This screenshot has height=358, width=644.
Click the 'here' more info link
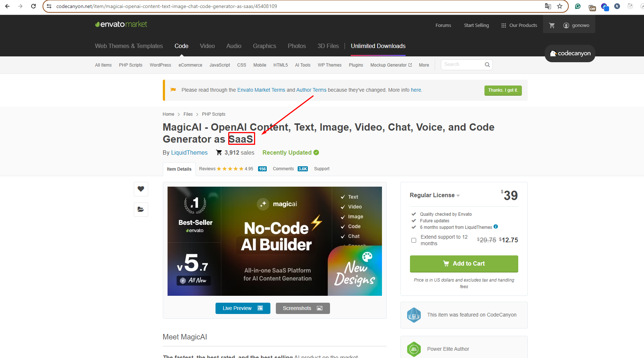click(416, 90)
